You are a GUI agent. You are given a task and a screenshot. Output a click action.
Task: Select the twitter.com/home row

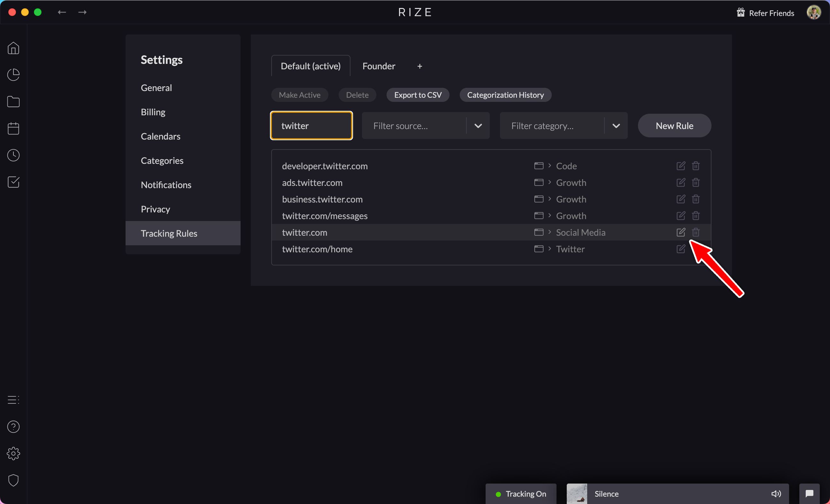pyautogui.click(x=491, y=249)
